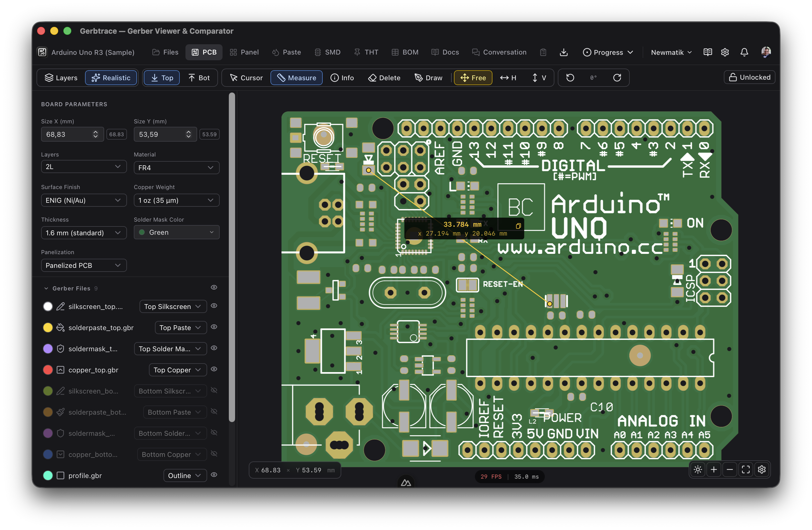This screenshot has width=812, height=530.
Task: Open the Conversation tab
Action: coord(499,52)
